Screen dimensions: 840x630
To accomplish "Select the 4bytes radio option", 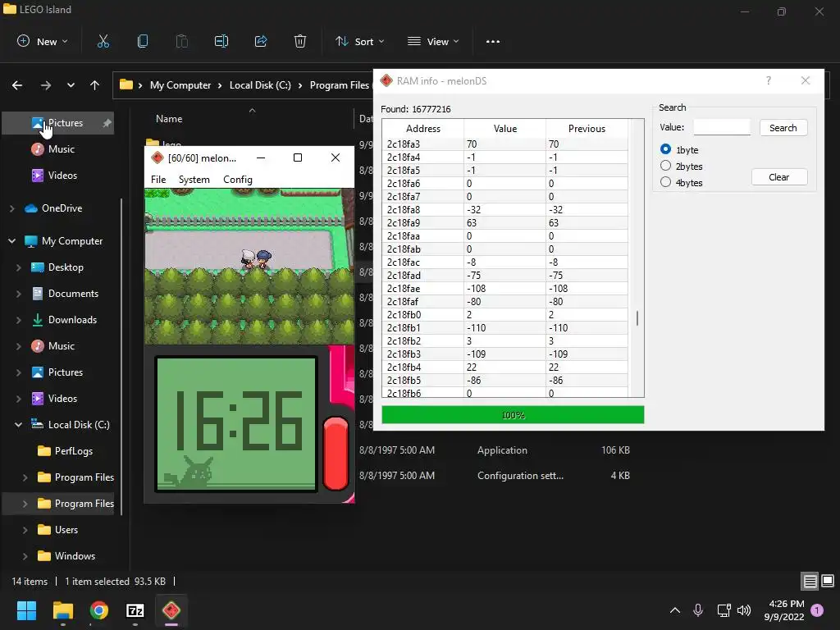I will [665, 182].
